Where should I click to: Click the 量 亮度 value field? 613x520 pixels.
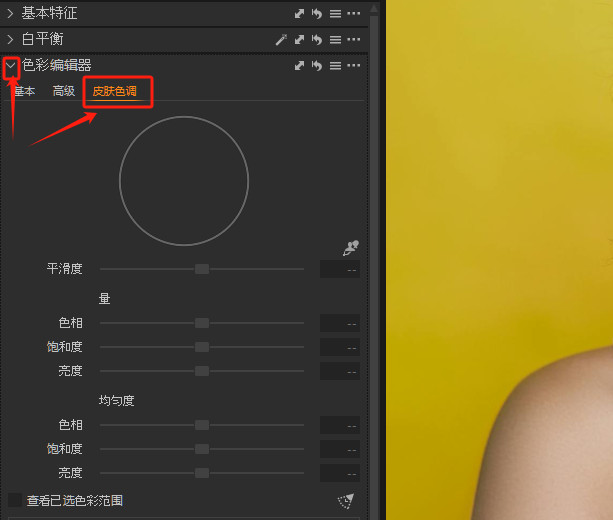[x=340, y=371]
